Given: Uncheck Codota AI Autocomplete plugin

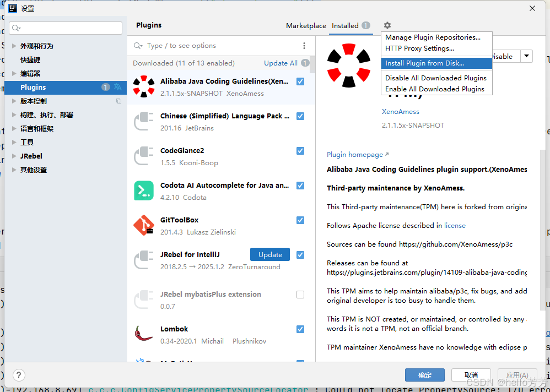Looking at the screenshot, I should (x=300, y=186).
